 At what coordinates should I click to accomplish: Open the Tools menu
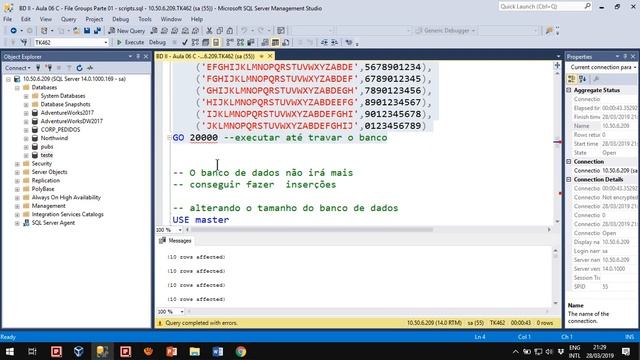point(144,19)
